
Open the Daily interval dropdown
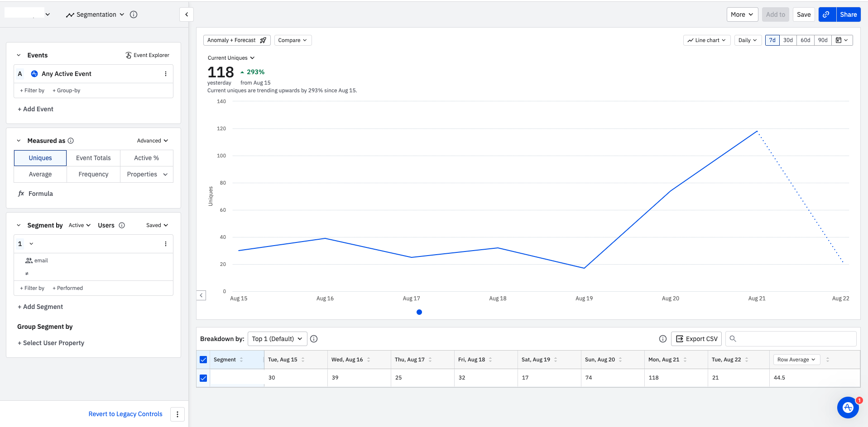[747, 40]
